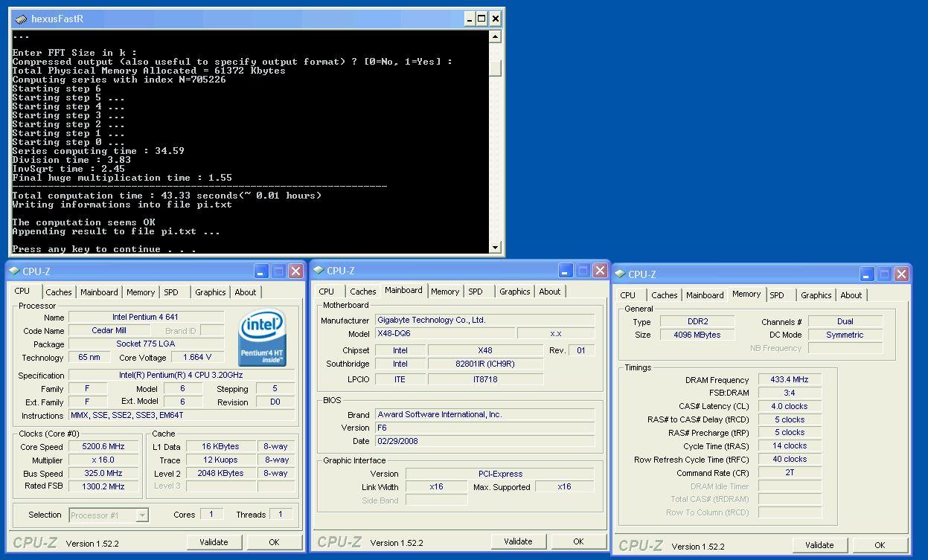
Task: Select CPU tab in the right CPU-Z window
Action: (x=628, y=295)
